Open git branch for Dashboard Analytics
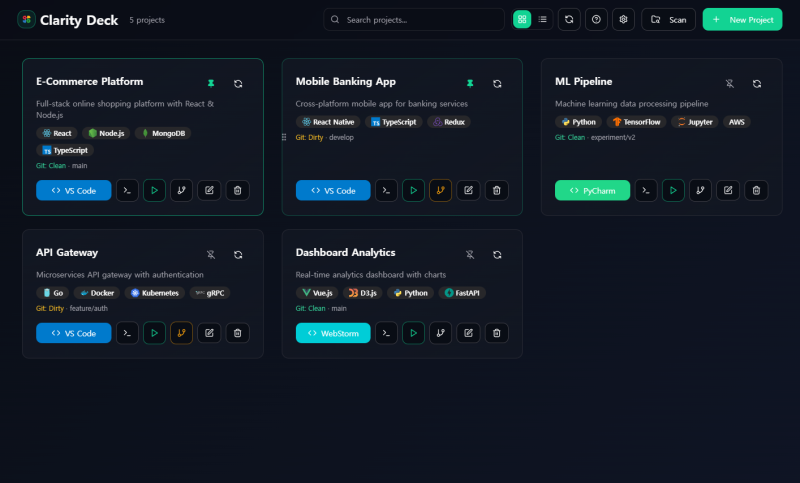 pos(440,333)
